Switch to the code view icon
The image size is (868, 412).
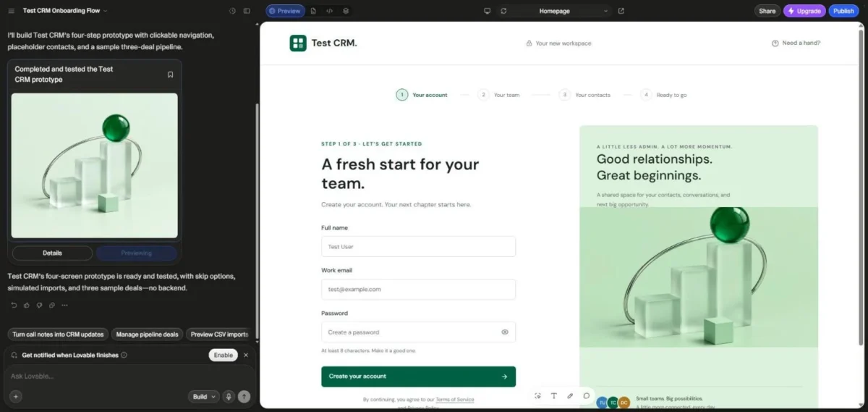[330, 11]
